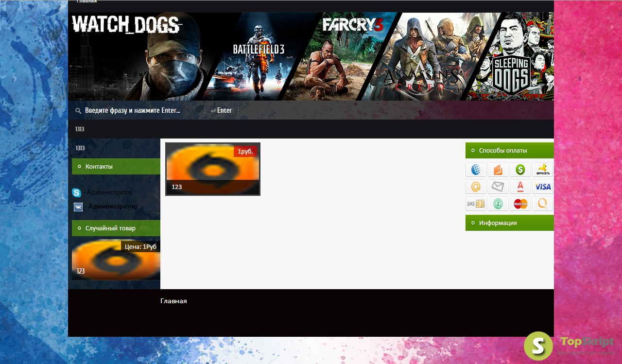The height and width of the screenshot is (364, 622).
Task: Select the WebMoney payment icon
Action: (476, 170)
